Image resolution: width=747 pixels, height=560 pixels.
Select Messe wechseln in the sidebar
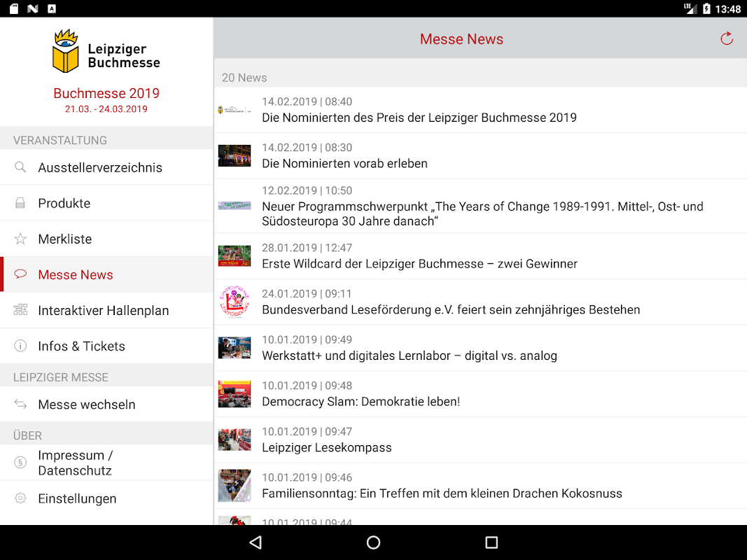click(x=106, y=405)
